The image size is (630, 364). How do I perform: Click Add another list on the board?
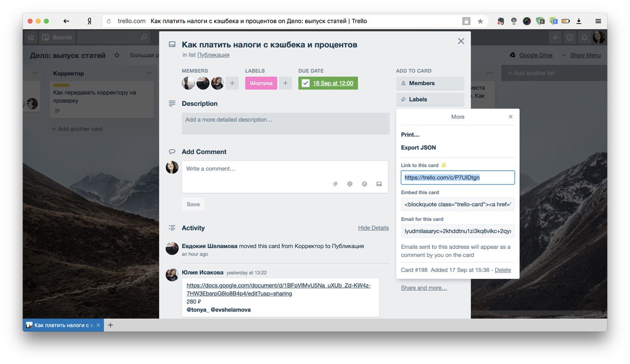tap(554, 73)
